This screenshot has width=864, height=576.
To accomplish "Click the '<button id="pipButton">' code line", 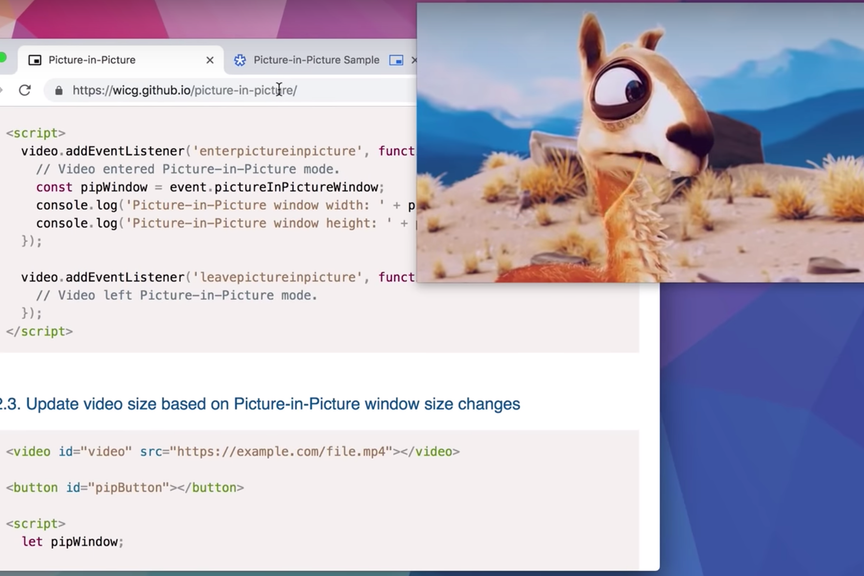I will point(125,488).
